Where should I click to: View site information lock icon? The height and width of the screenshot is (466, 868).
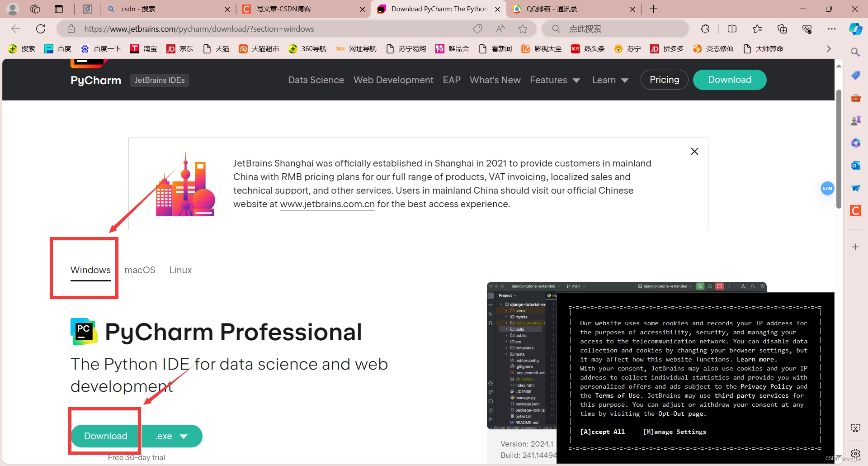coord(71,29)
